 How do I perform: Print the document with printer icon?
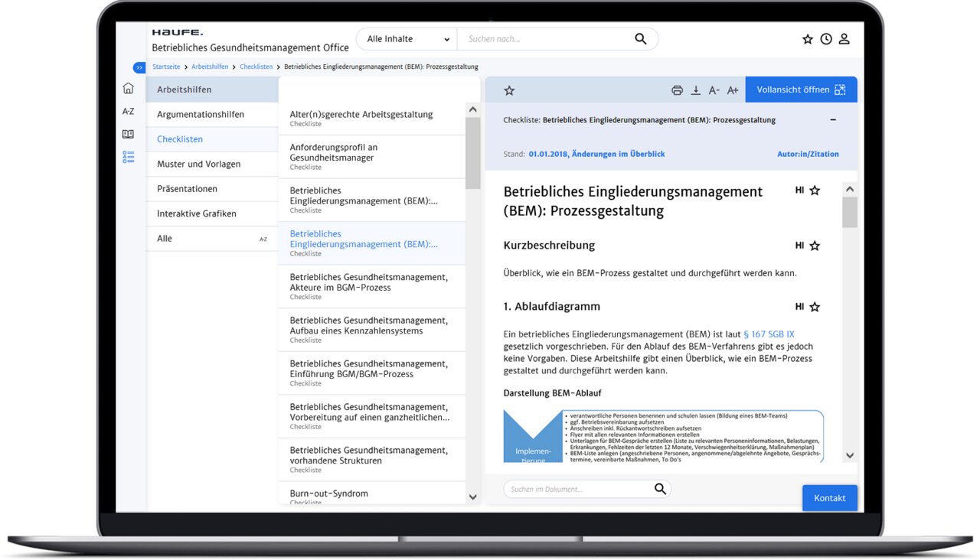[677, 90]
